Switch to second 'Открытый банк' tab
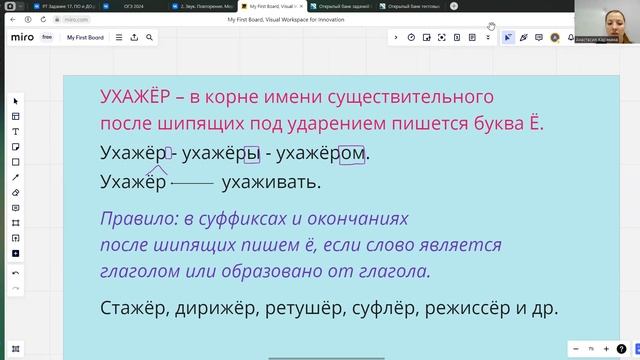 [x=409, y=6]
